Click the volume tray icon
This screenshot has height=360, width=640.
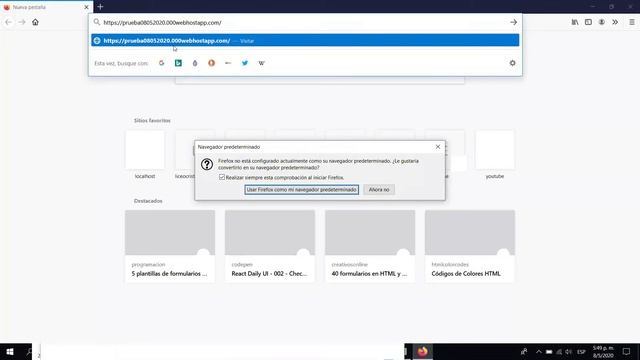569,352
